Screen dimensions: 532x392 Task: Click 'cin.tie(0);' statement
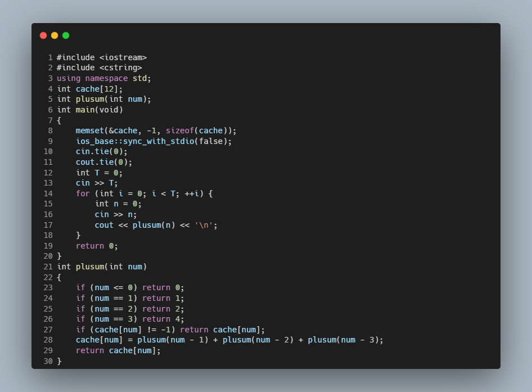(x=101, y=151)
